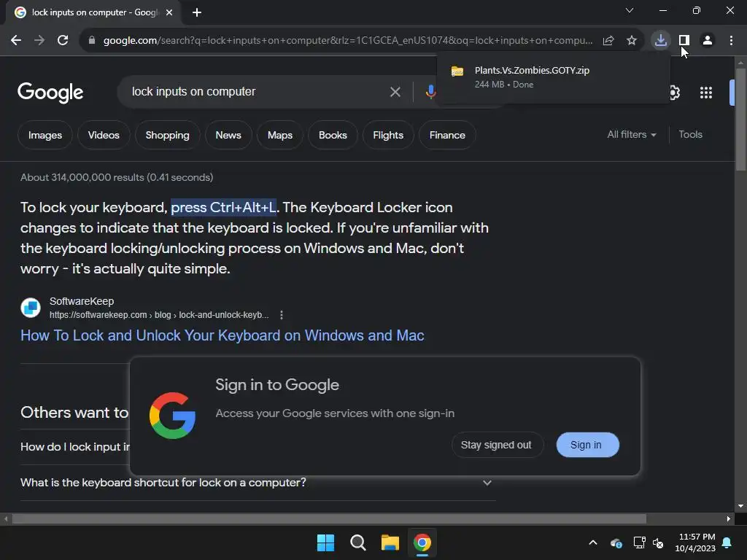This screenshot has width=747, height=560.
Task: Go back to the previous page
Action: pyautogui.click(x=16, y=41)
